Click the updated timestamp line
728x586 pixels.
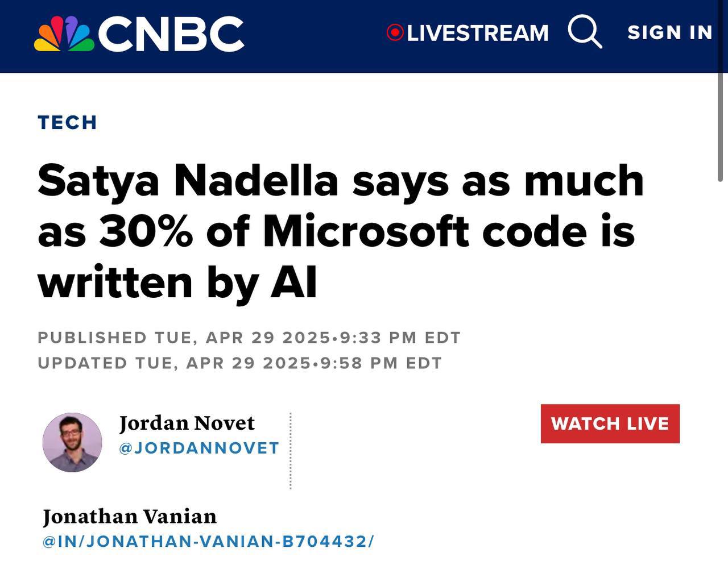click(x=239, y=363)
